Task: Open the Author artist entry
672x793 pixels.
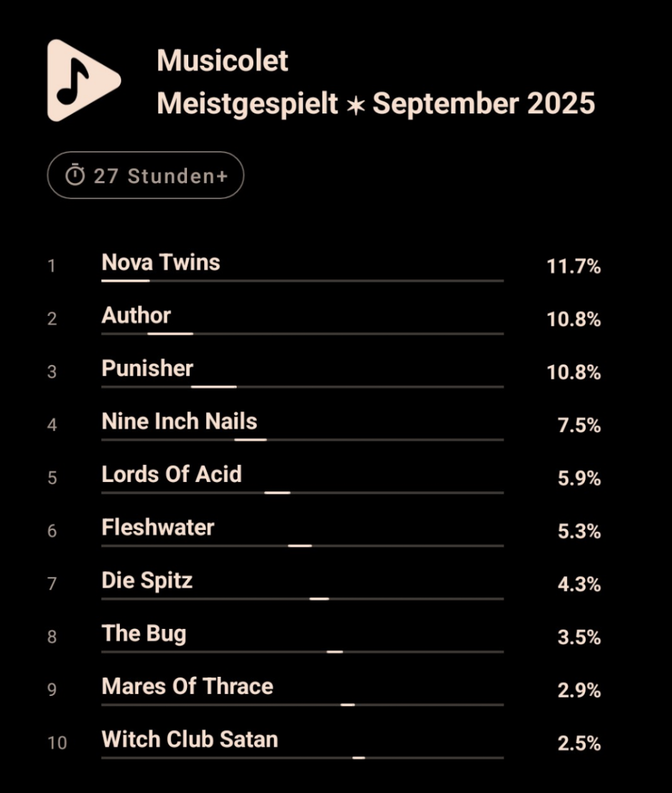Action: click(136, 315)
